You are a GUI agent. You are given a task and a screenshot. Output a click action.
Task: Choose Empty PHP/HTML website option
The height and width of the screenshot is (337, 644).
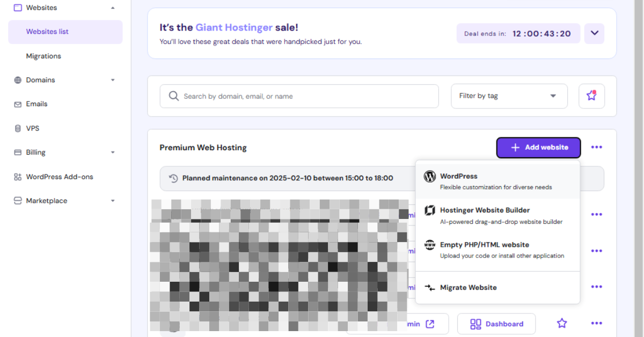[497, 250]
